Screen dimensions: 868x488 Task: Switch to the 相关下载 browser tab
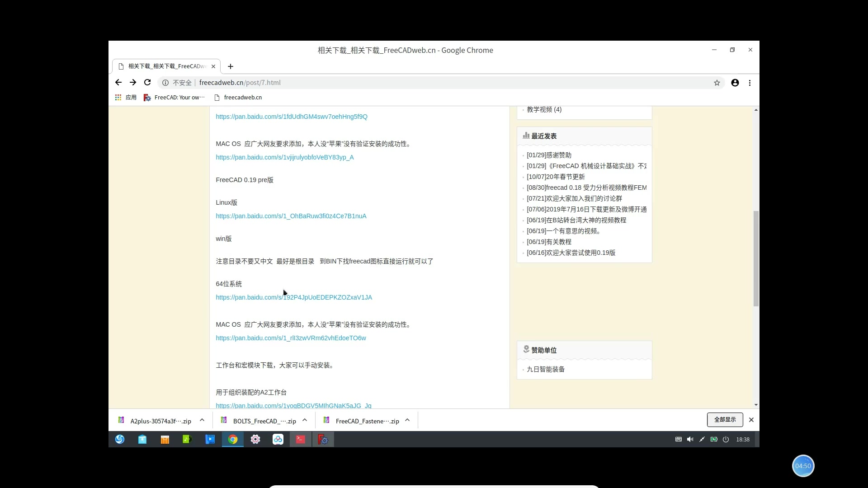pos(163,66)
